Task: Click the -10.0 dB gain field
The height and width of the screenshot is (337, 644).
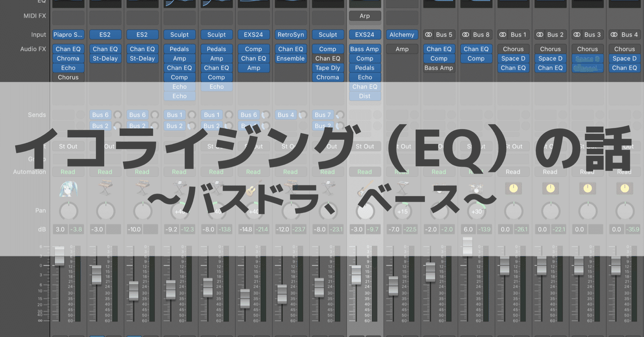Action: tap(134, 229)
